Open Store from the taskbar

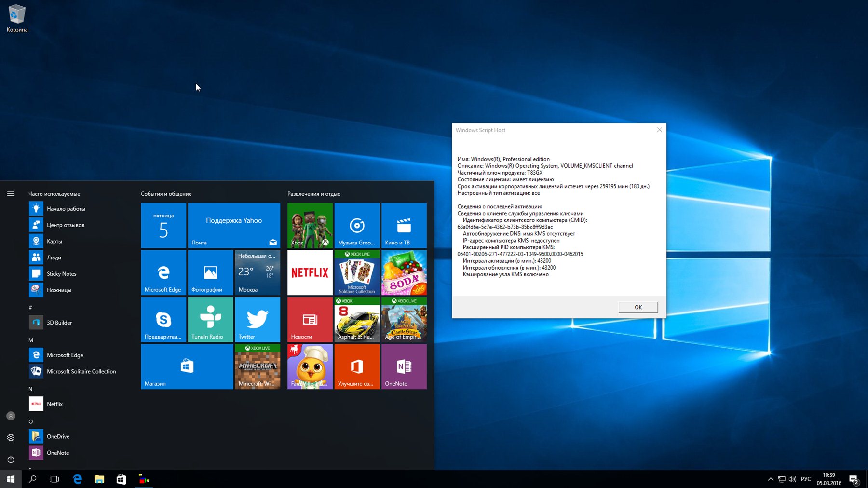(122, 479)
